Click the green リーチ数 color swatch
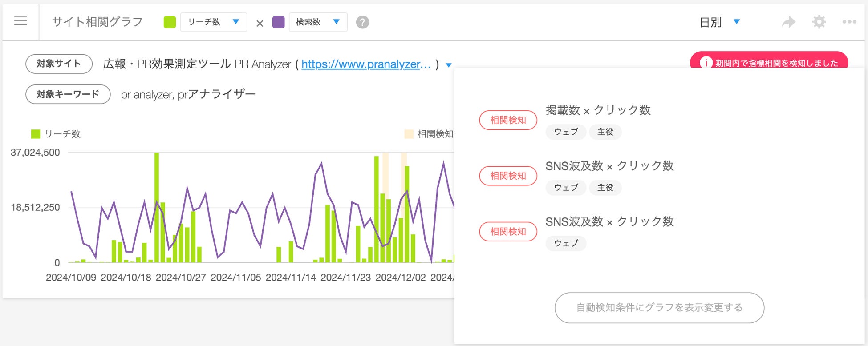The width and height of the screenshot is (868, 346). (x=170, y=22)
